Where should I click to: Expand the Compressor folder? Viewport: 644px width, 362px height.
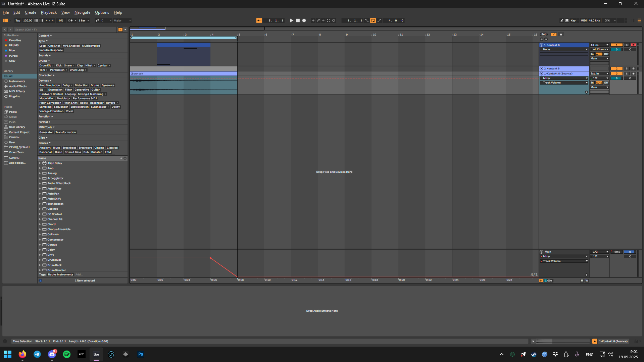point(40,240)
